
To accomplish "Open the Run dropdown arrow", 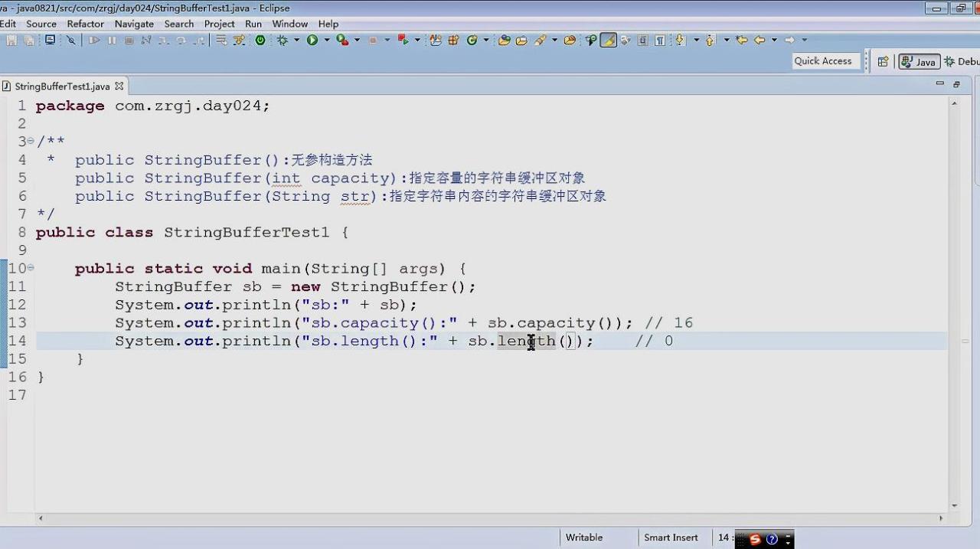I will pos(327,40).
